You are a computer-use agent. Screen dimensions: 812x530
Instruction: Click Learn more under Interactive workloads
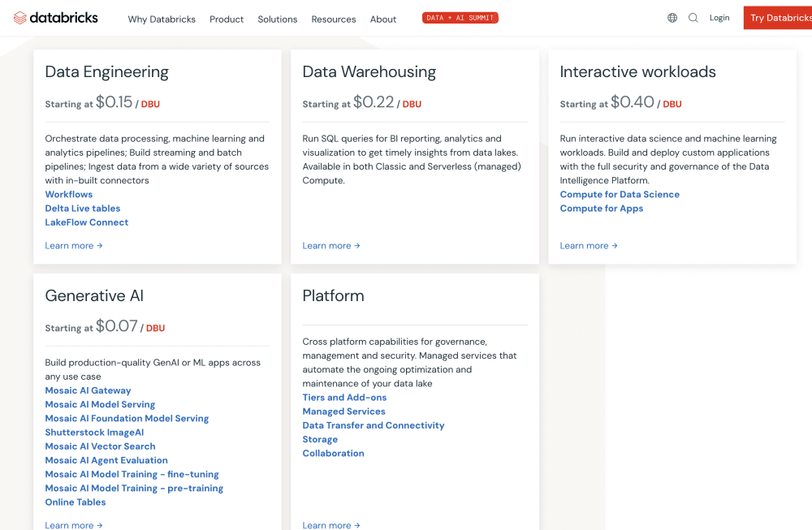pos(588,245)
